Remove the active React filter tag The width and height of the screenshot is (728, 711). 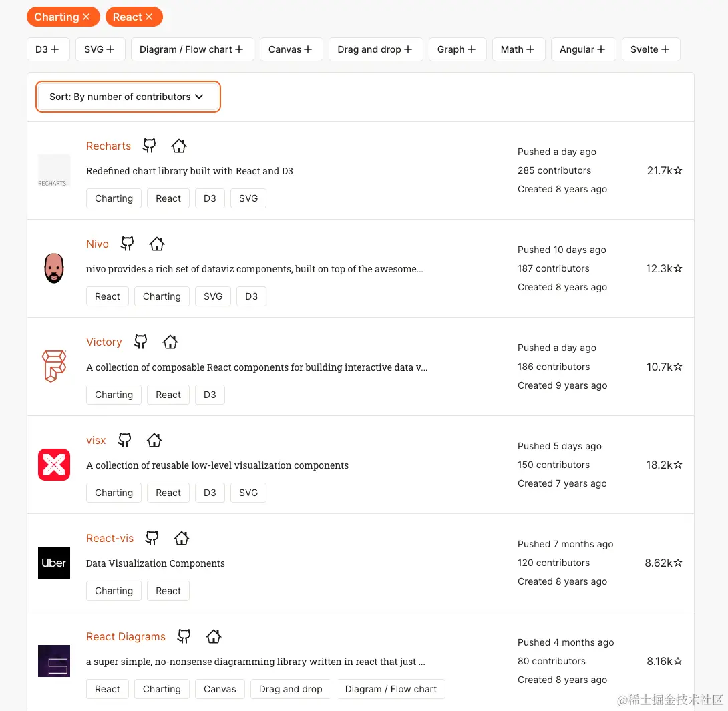coord(149,17)
